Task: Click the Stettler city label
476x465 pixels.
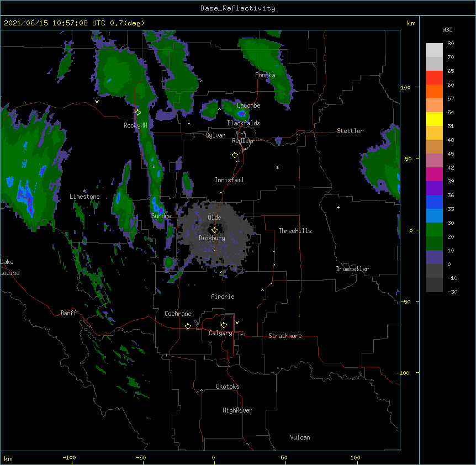Action: point(350,131)
